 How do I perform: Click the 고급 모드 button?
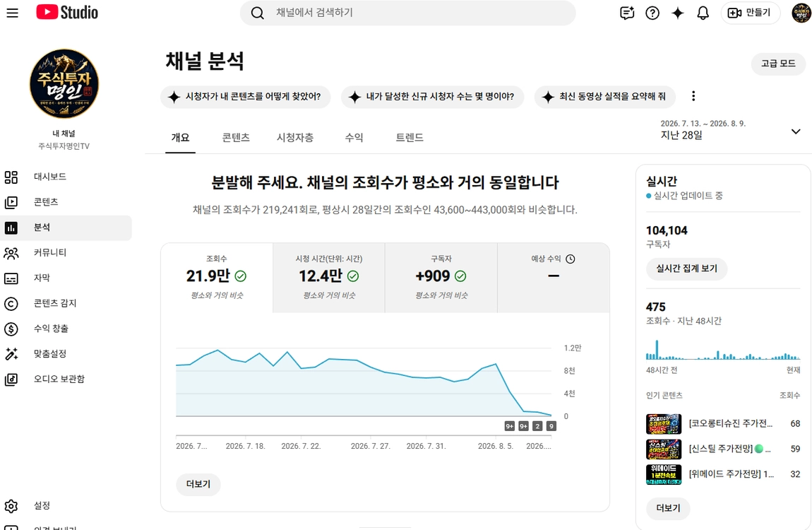pyautogui.click(x=778, y=63)
